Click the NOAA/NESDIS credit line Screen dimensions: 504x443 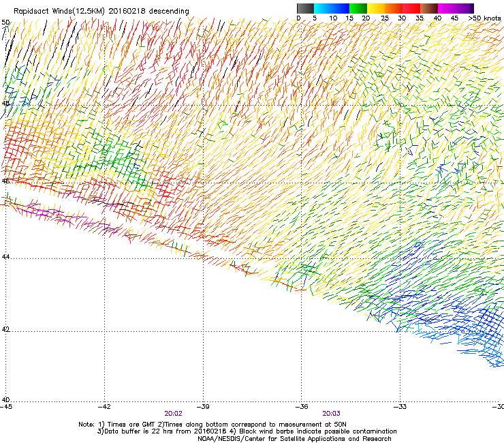click(x=294, y=439)
